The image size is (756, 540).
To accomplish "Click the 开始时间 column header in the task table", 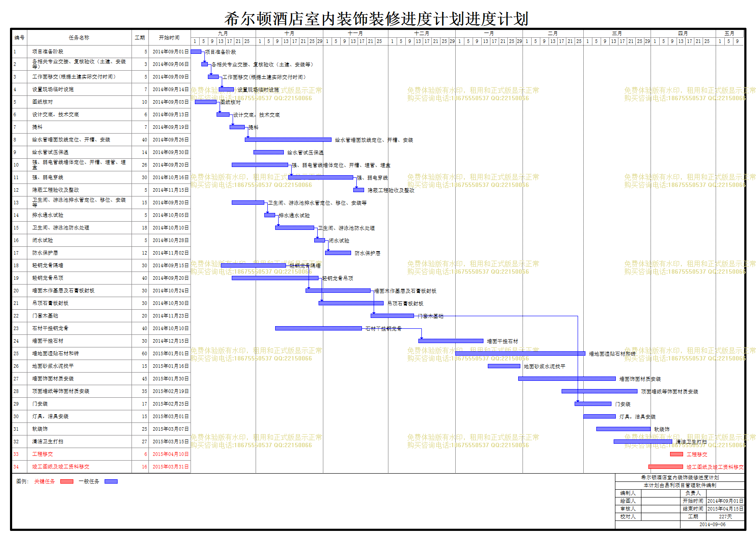I will coord(169,38).
